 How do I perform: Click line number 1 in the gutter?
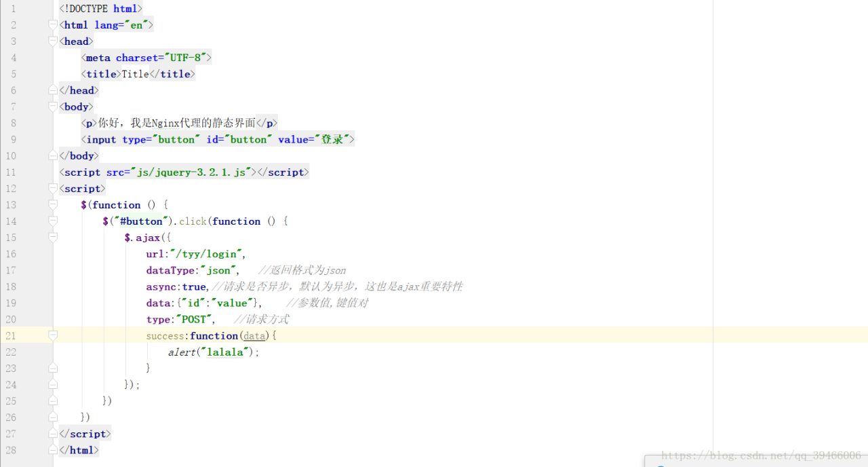click(x=14, y=9)
